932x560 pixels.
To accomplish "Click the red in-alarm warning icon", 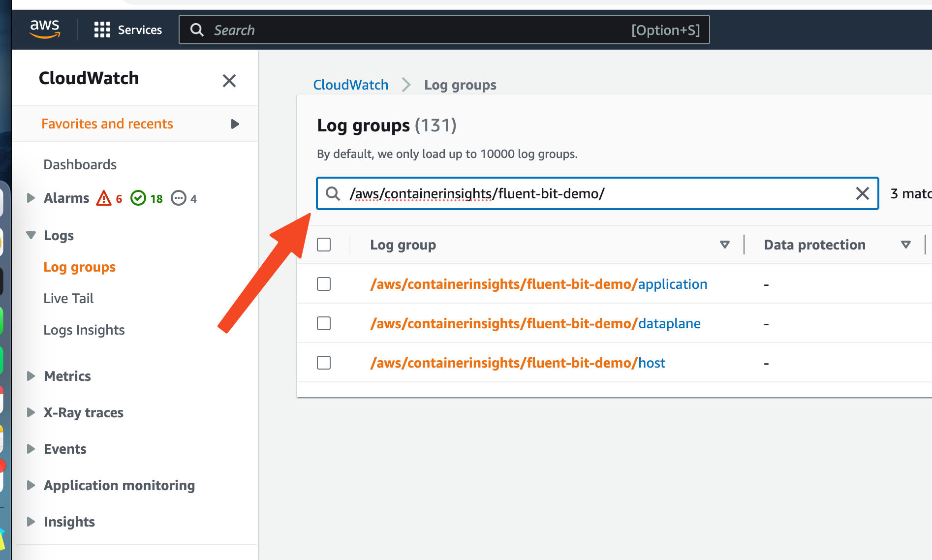I will point(104,198).
